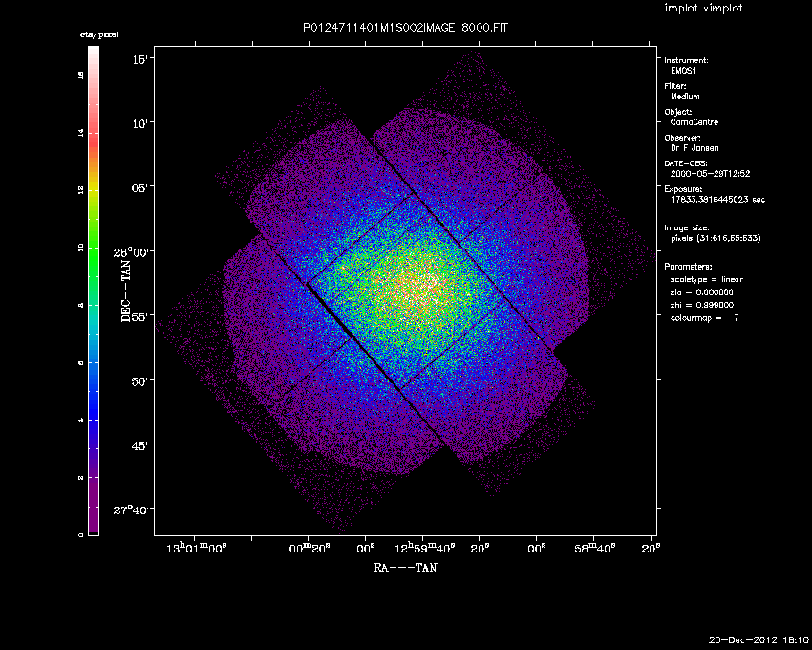Select the 'Parameters:' heading
Image resolution: width=812 pixels, height=650 pixels.
coord(688,267)
